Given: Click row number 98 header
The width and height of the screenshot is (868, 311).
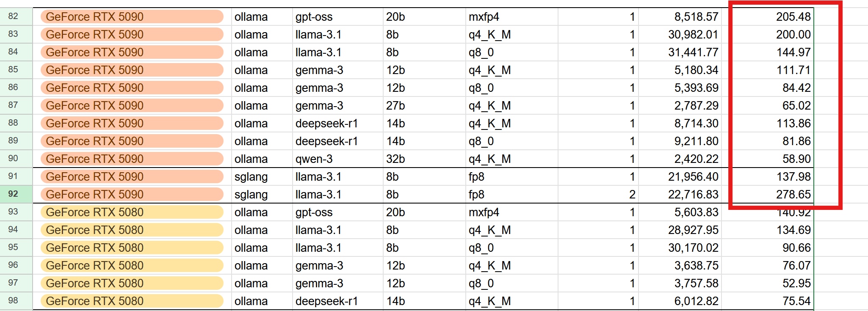Looking at the screenshot, I should [x=13, y=301].
